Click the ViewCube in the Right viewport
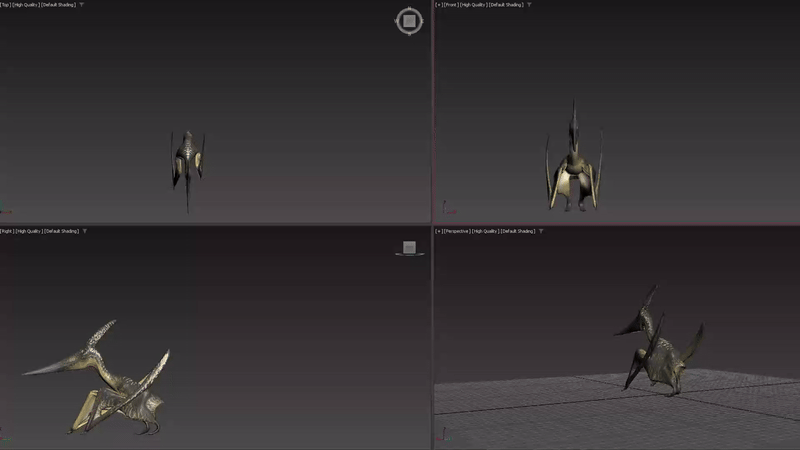This screenshot has width=800, height=450. (x=408, y=247)
